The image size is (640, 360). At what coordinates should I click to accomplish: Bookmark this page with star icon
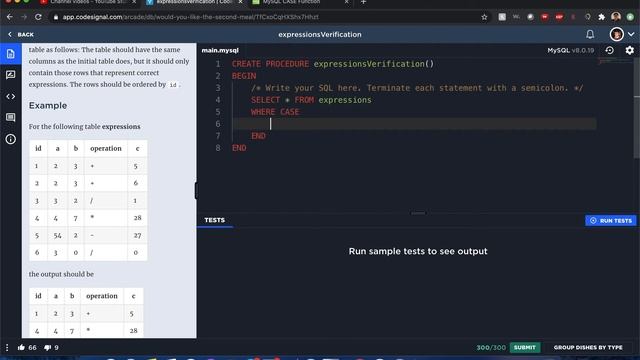pyautogui.click(x=484, y=17)
